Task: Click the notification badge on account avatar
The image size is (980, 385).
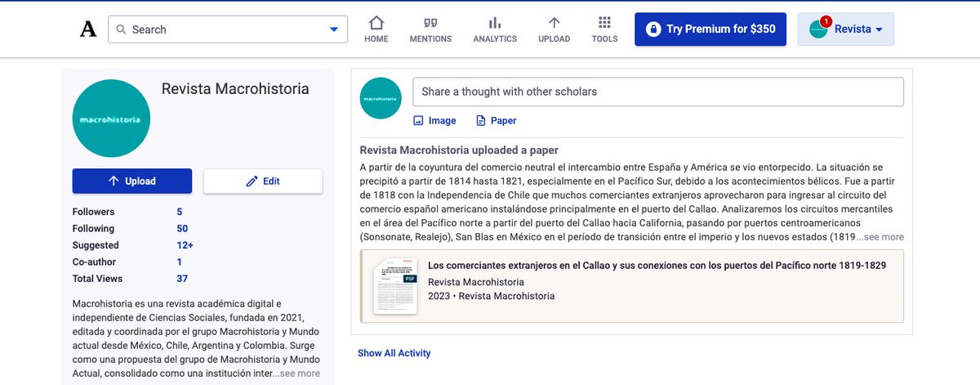Action: (826, 21)
